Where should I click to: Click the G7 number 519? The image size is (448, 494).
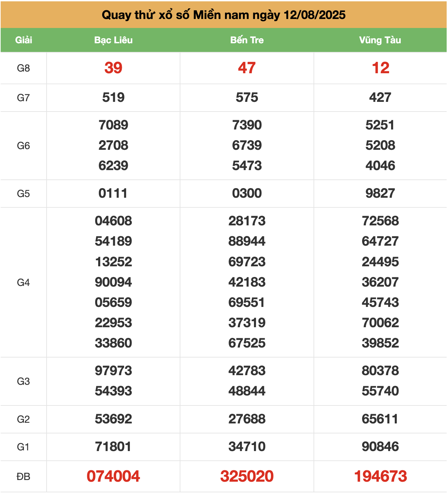pyautogui.click(x=113, y=98)
